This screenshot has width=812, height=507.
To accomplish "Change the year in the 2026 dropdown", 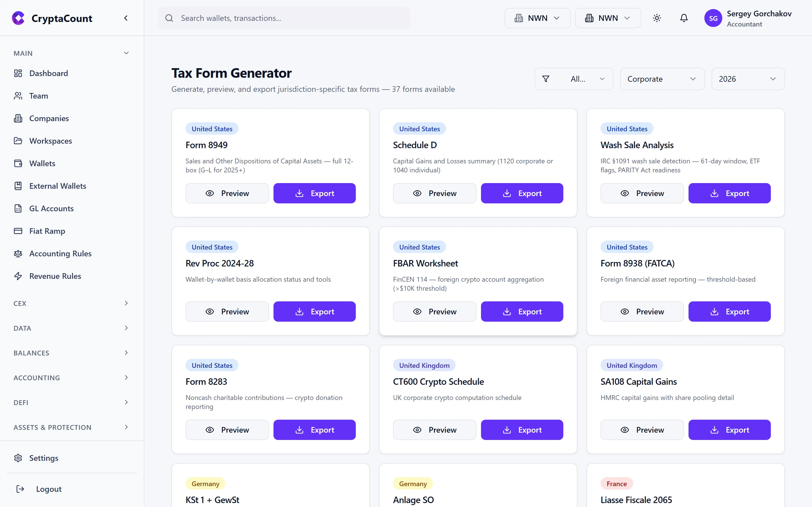I will (x=748, y=79).
